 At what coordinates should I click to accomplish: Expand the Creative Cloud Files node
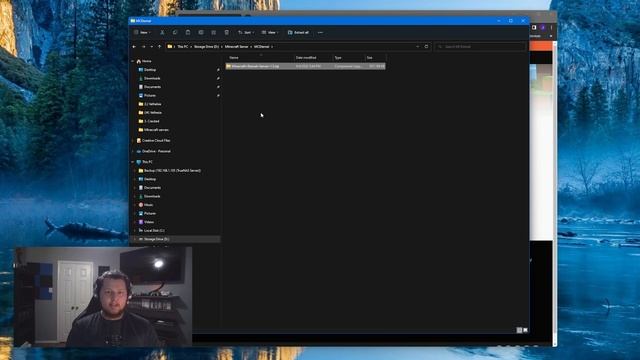click(x=132, y=140)
